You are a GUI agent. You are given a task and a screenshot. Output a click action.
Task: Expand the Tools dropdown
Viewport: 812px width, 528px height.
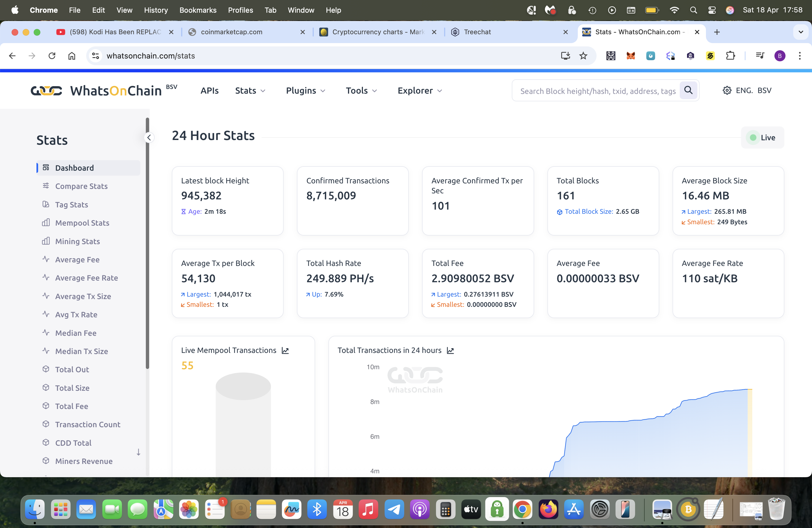click(361, 91)
